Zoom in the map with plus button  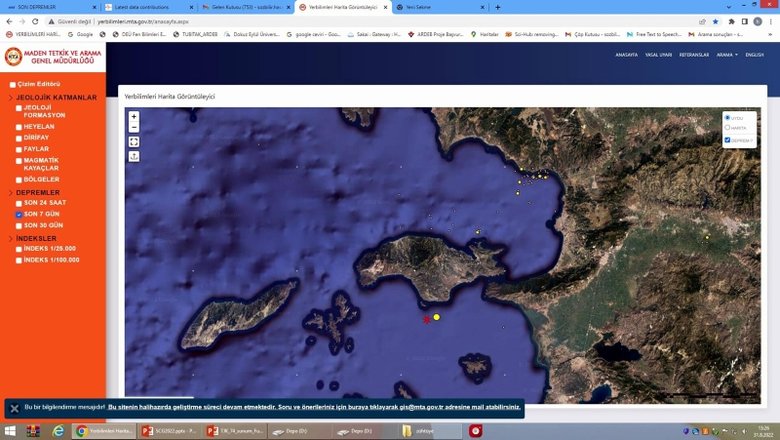[134, 116]
